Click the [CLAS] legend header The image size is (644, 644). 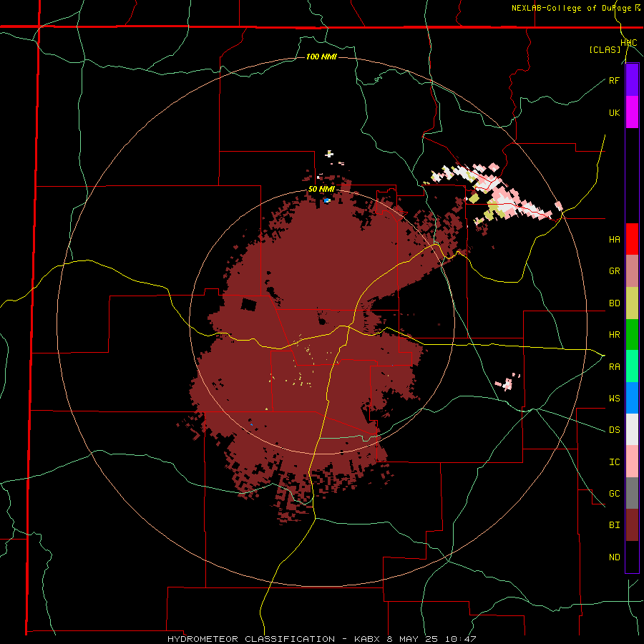605,50
